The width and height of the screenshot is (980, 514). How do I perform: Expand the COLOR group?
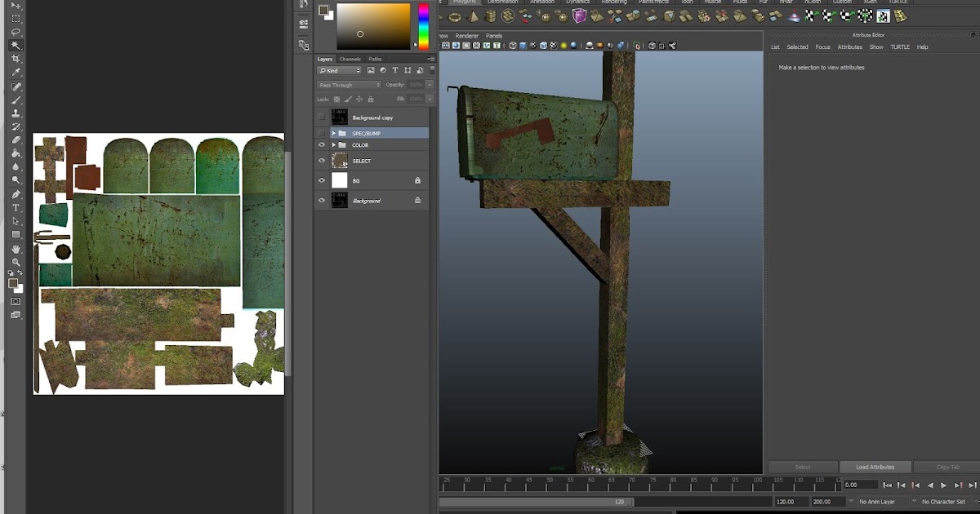[333, 145]
